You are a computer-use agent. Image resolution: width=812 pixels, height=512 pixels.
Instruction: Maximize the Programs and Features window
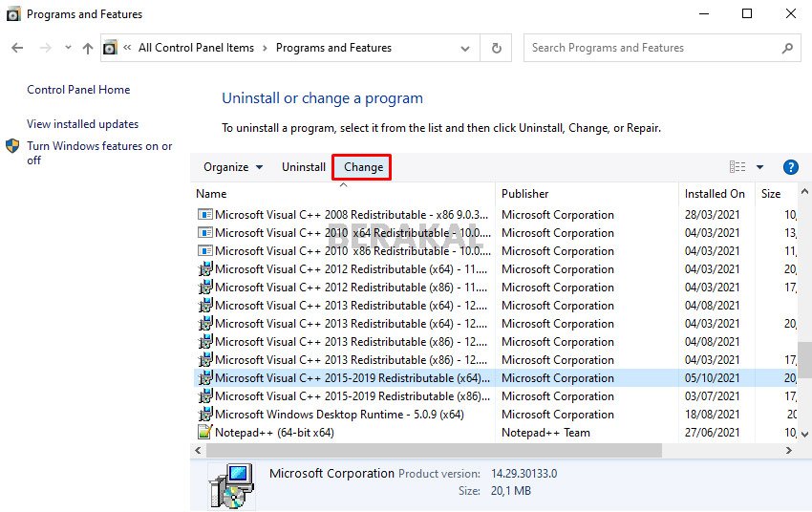pyautogui.click(x=747, y=13)
